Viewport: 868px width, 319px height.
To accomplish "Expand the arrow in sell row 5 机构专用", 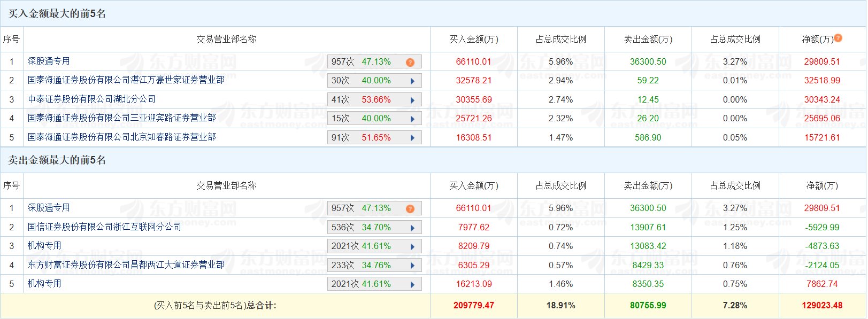I will [x=412, y=284].
